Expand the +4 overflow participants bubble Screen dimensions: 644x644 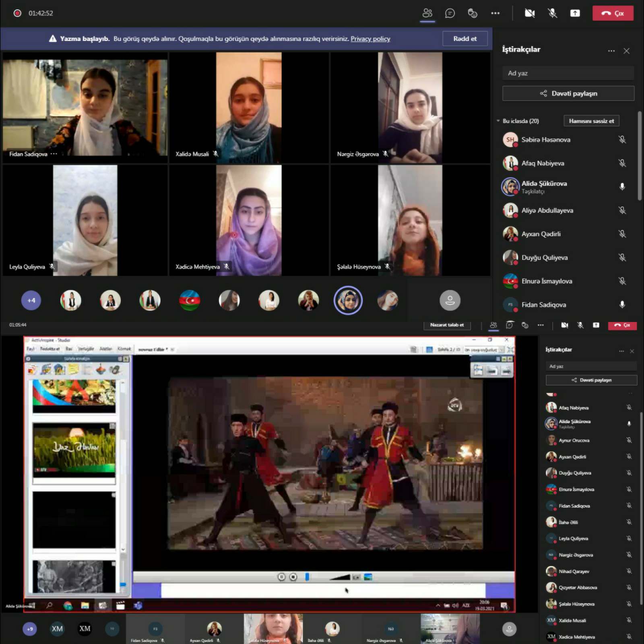[x=31, y=300]
